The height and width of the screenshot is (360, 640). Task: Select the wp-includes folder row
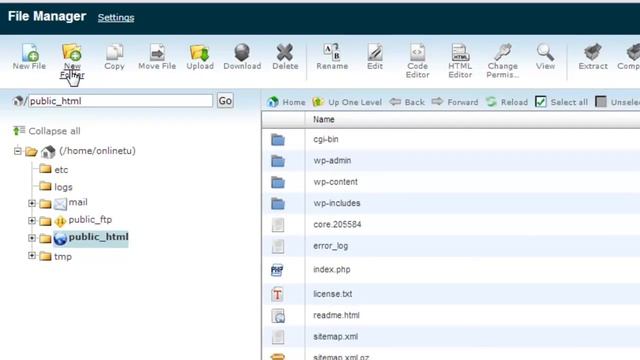click(x=451, y=203)
